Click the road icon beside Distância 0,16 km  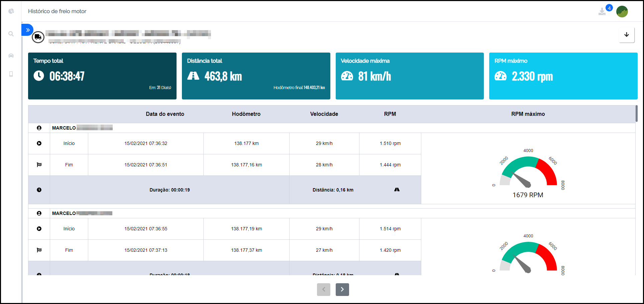point(397,189)
